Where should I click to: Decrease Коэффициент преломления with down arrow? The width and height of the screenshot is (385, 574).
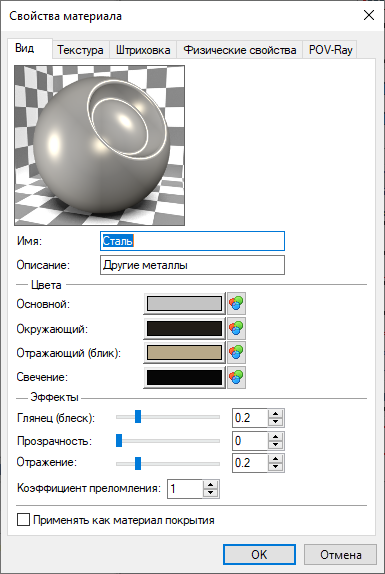point(210,493)
